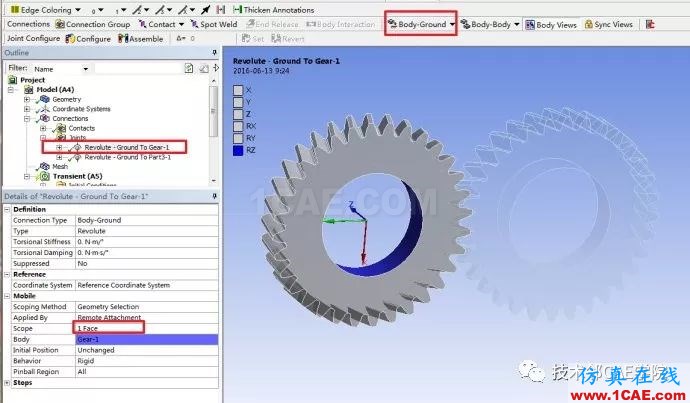The image size is (690, 403).
Task: Collapse the Reference section
Action: pyautogui.click(x=7, y=275)
